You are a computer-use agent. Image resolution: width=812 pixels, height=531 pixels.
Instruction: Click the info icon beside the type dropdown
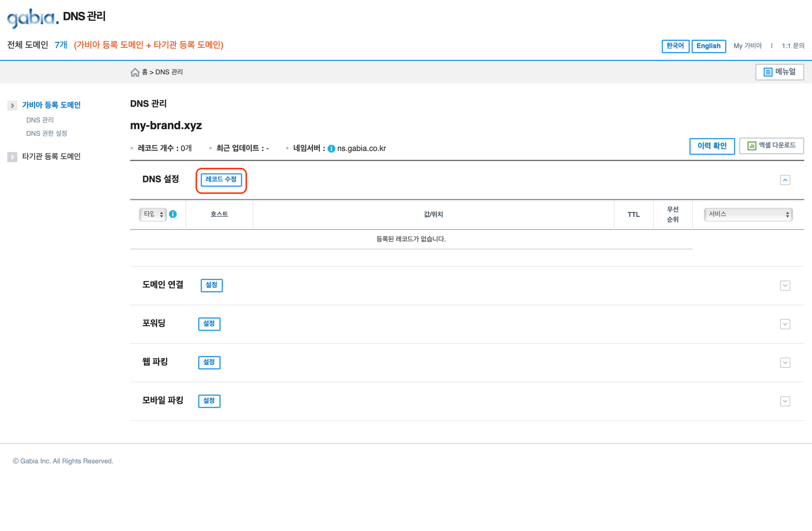pos(173,214)
